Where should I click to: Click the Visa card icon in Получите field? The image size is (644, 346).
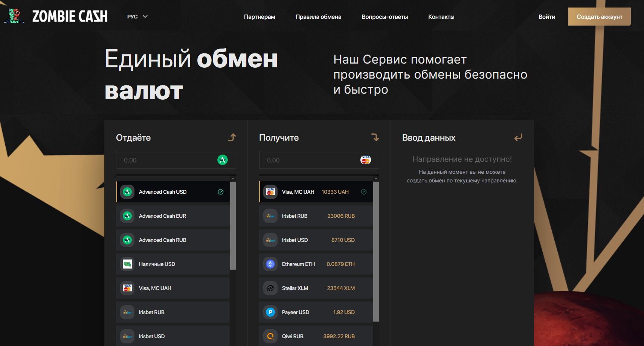(x=366, y=160)
